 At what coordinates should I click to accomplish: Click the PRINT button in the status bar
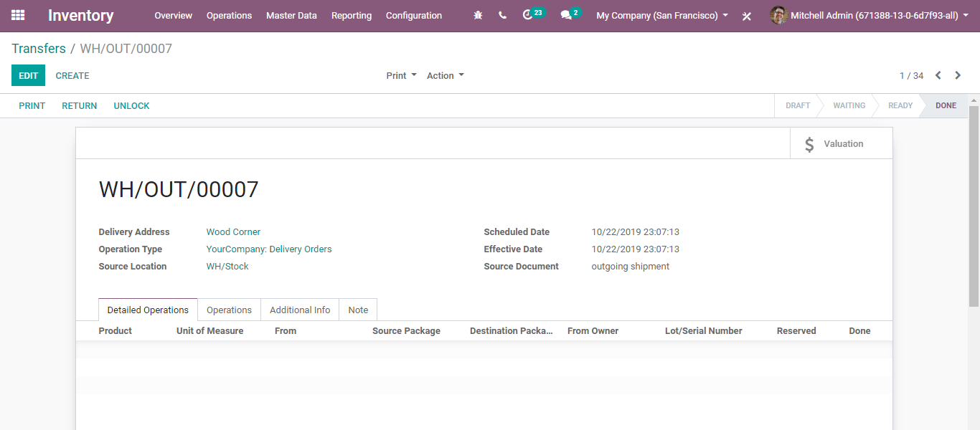tap(32, 105)
